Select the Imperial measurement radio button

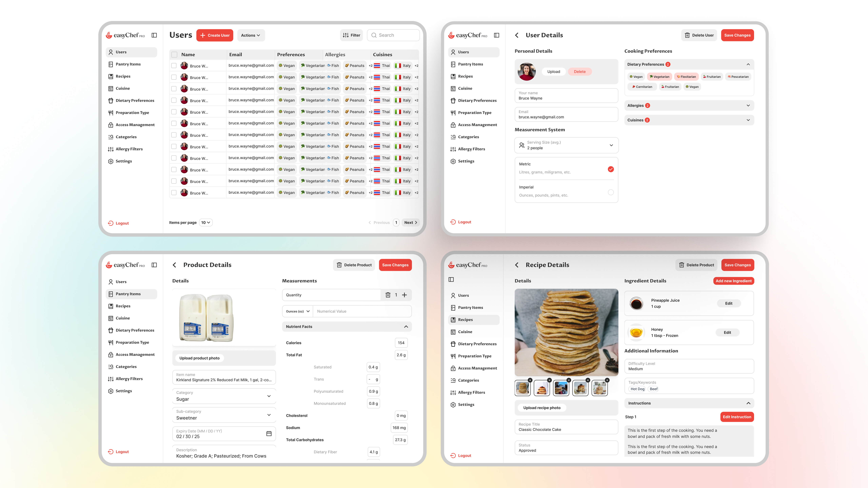[610, 192]
